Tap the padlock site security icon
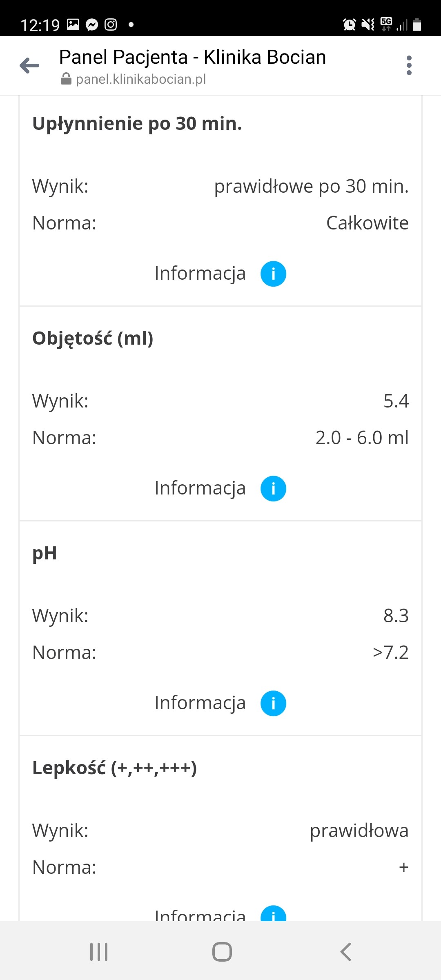This screenshot has height=980, width=441. coord(66,79)
